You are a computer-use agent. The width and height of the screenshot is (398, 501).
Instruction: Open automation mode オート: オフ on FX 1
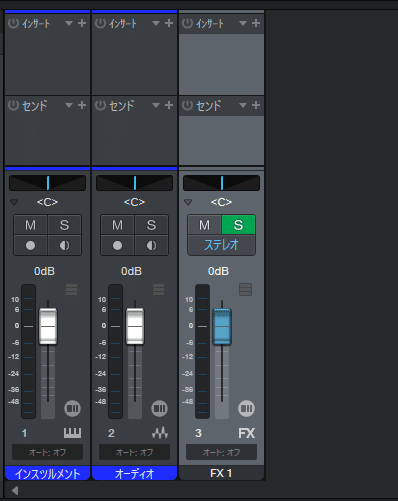[x=221, y=452]
